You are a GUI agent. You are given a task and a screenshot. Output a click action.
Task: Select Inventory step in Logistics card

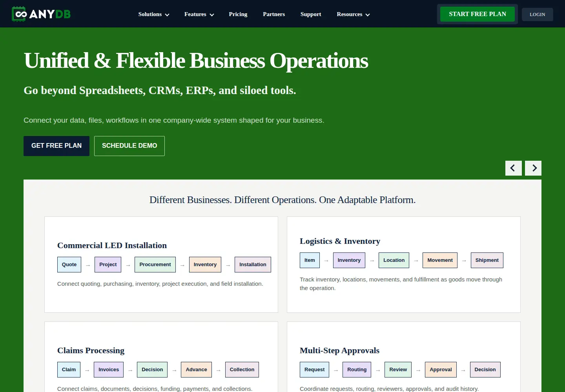pyautogui.click(x=349, y=260)
